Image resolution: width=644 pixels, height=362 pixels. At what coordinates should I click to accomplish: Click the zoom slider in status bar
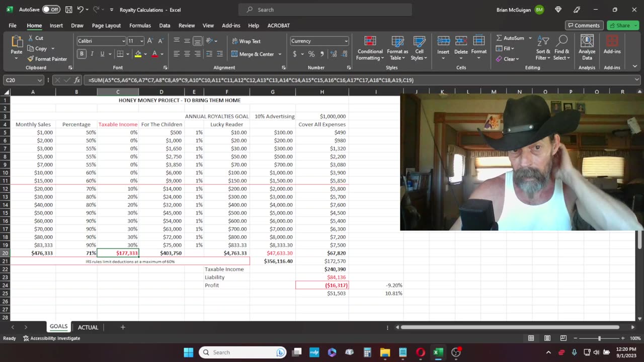pos(599,338)
